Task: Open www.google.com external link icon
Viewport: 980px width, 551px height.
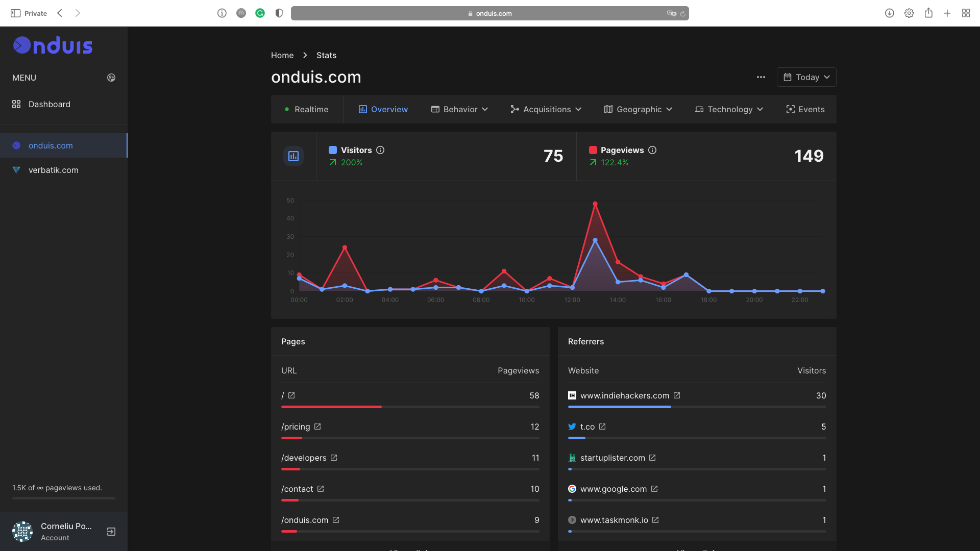Action: 654,489
